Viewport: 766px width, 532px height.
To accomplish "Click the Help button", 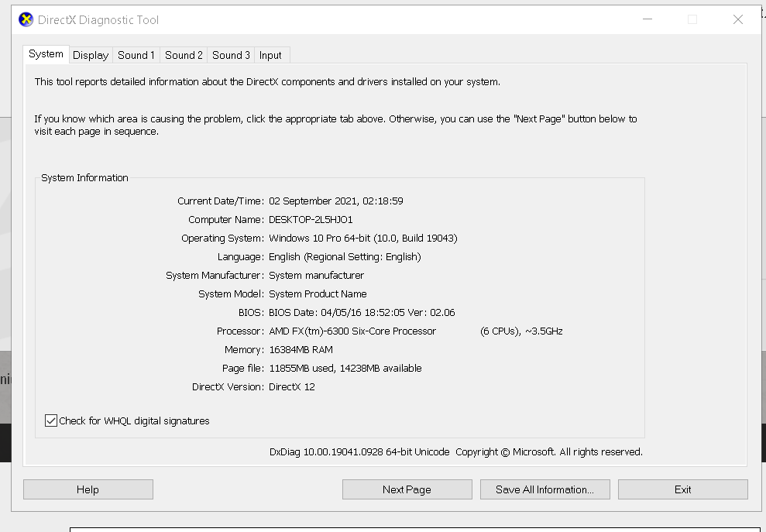I will tap(88, 489).
